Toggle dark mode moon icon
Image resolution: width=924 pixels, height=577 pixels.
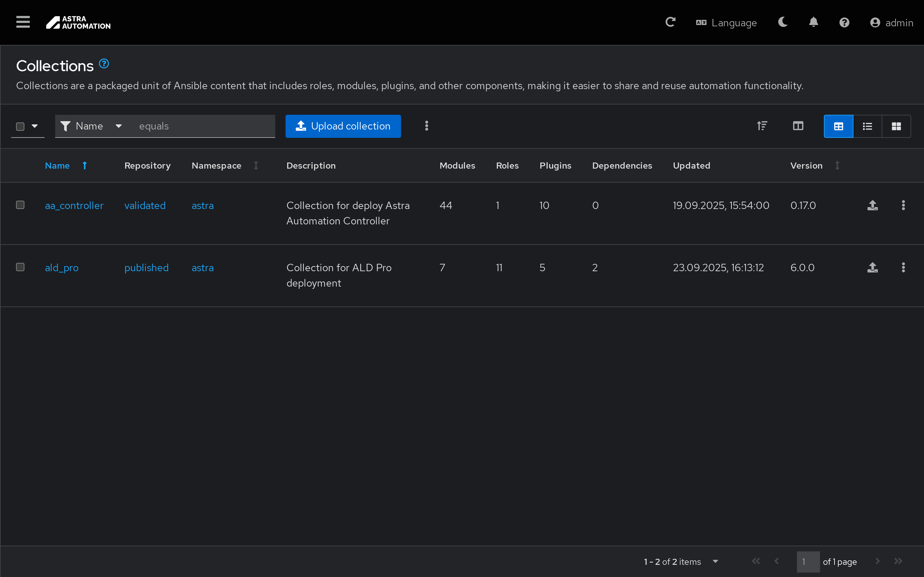[x=782, y=22]
